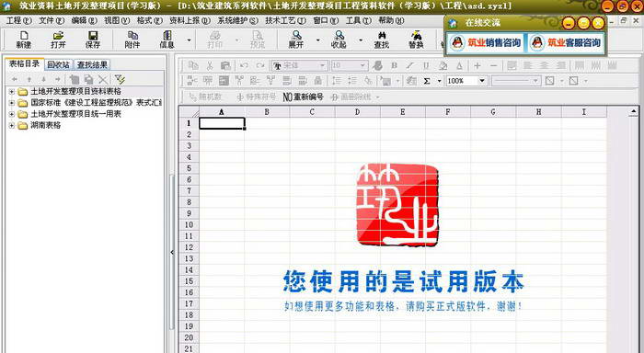644x353 pixels.
Task: Click the scissors cut icon
Action: [210, 65]
